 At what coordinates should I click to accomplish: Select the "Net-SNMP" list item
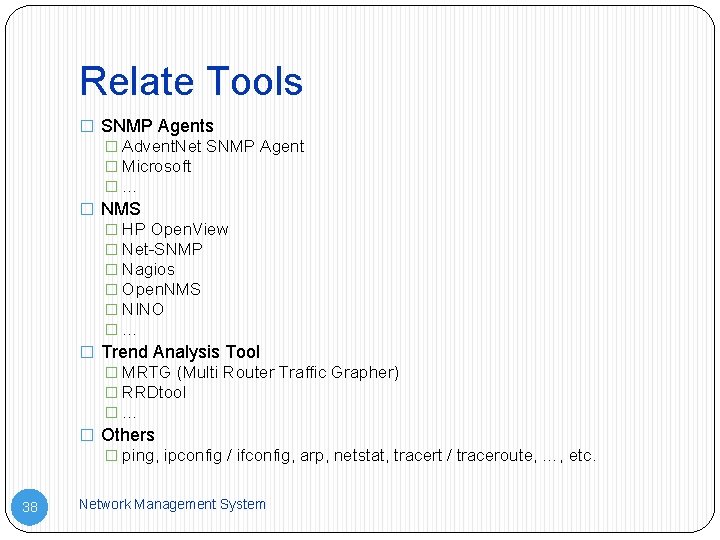tap(162, 249)
